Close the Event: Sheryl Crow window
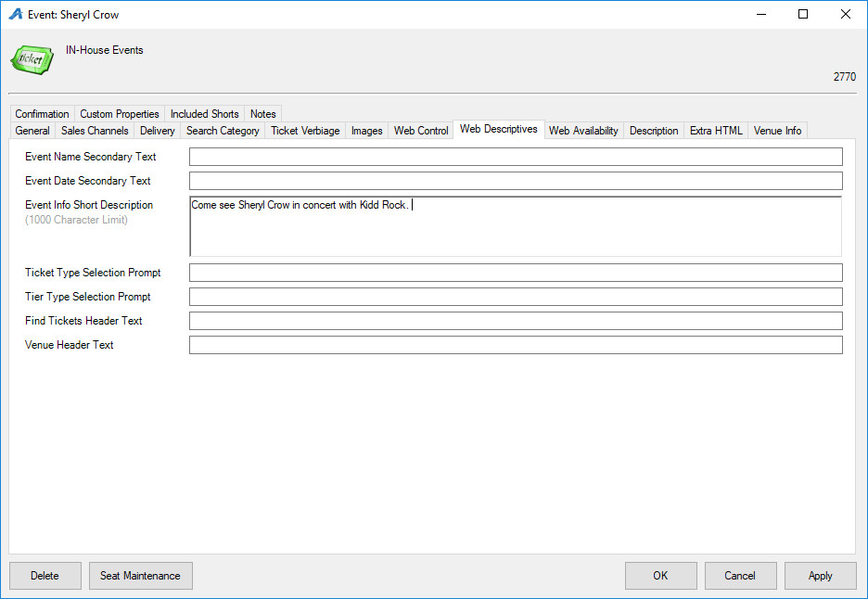Screen dimensions: 868x599 click(846, 15)
